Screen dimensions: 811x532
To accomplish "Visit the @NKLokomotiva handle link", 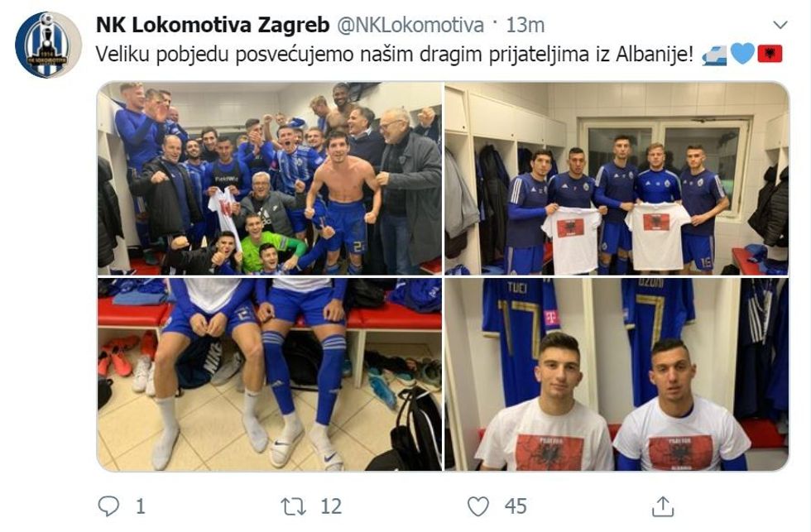I will pos(410,25).
